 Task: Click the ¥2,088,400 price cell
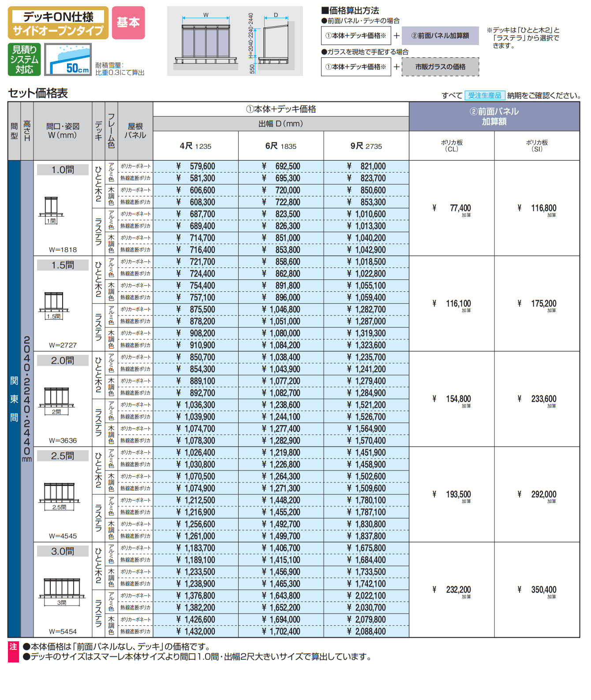point(366,632)
